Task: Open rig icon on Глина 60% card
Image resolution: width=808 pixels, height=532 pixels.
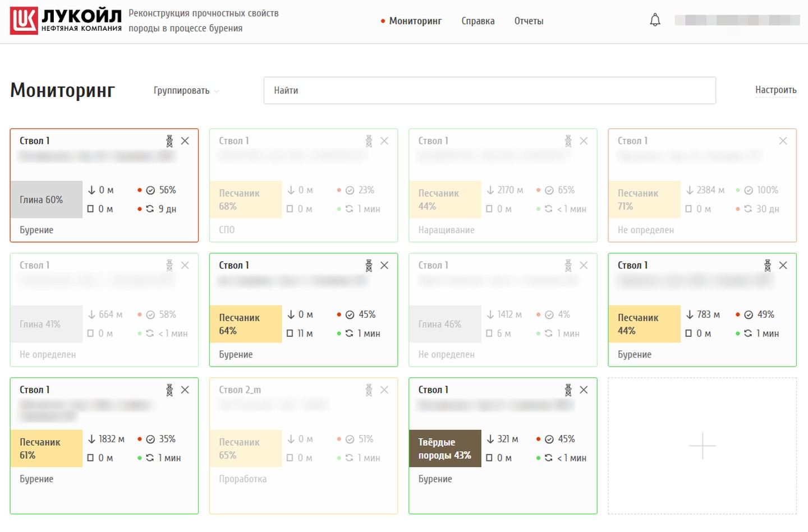Action: point(169,141)
